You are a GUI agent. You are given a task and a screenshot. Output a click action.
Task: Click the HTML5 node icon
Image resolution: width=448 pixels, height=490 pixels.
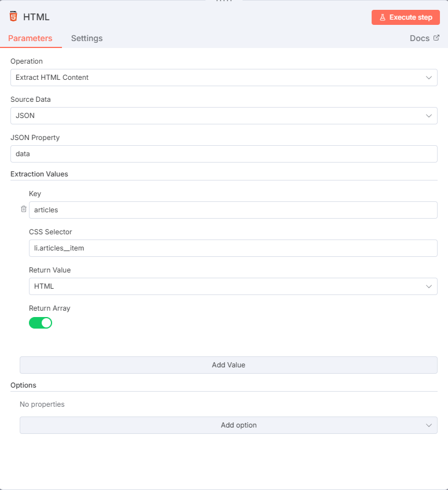(x=13, y=17)
